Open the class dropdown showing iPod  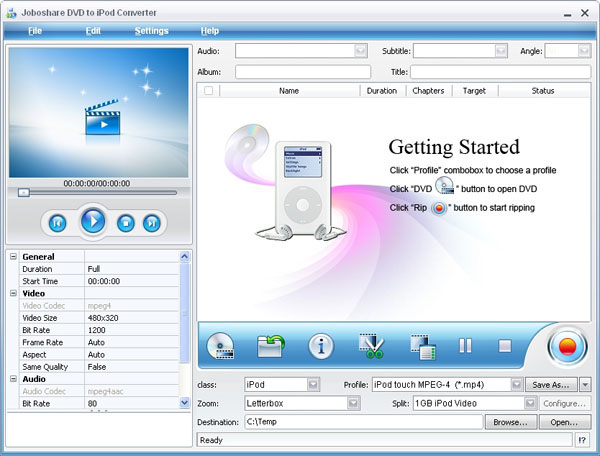point(313,384)
